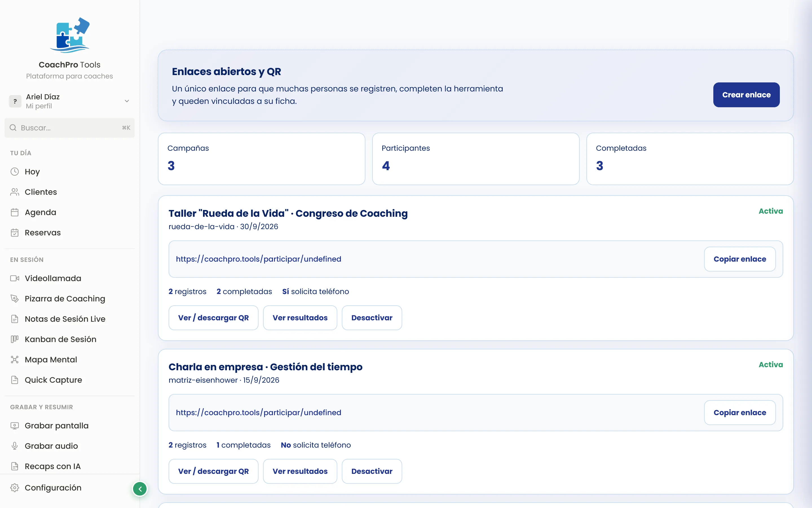812x508 pixels.
Task: Open Pizarra de Coaching
Action: 69,298
